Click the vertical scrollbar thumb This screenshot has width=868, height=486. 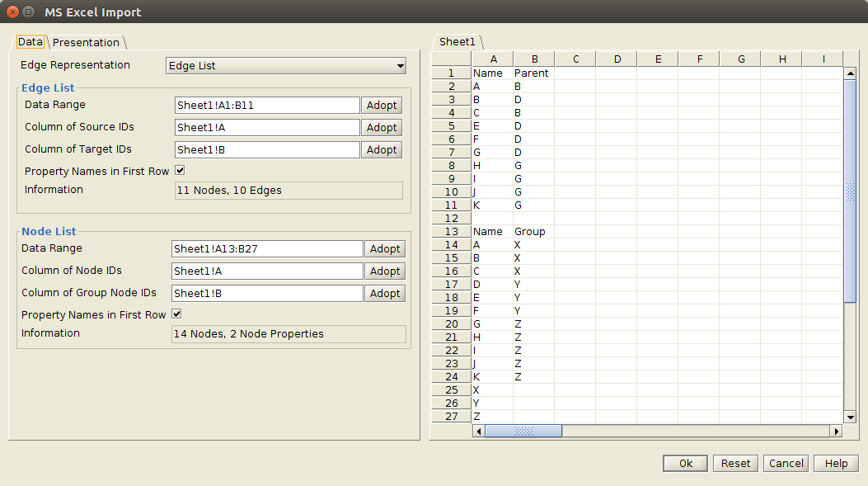coord(851,191)
